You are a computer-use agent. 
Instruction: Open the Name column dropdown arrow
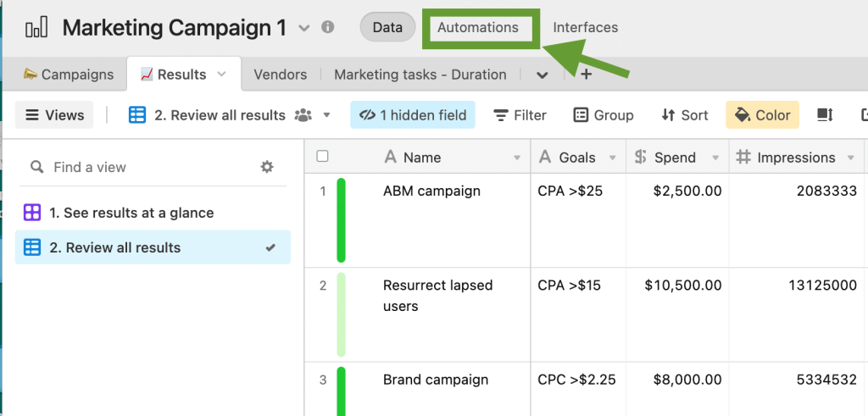pos(517,158)
